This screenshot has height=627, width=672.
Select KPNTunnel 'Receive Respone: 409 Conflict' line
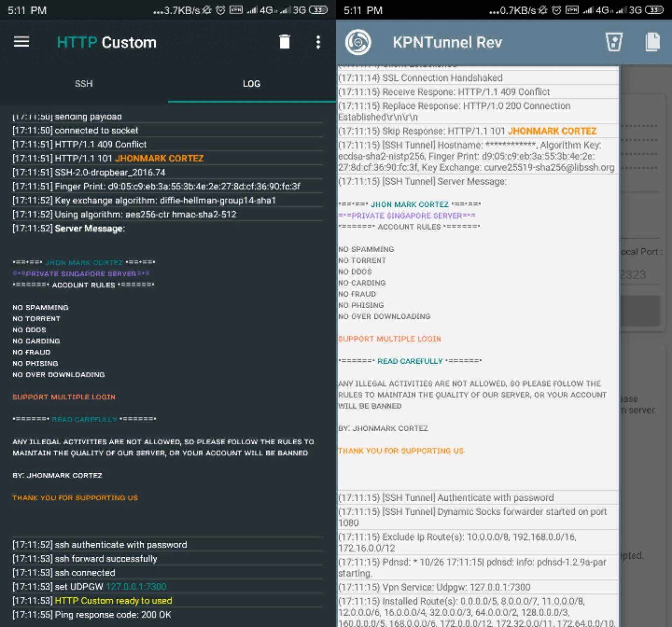[x=478, y=92]
